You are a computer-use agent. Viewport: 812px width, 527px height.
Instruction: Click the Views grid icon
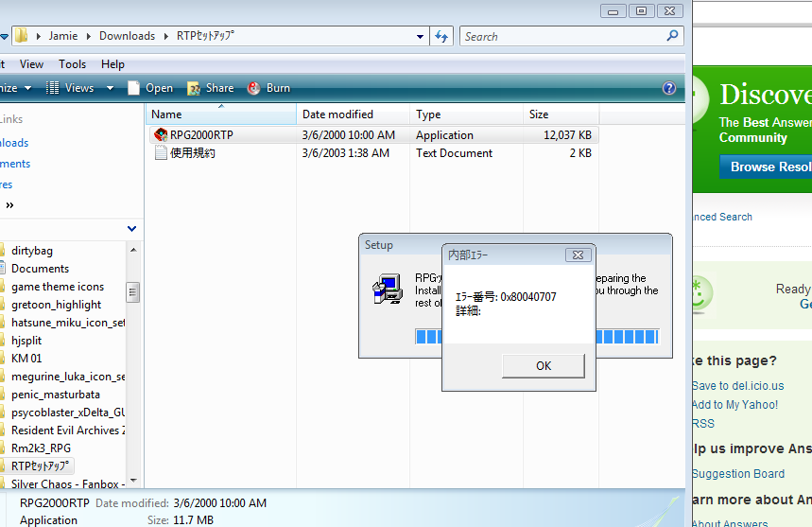[x=52, y=88]
